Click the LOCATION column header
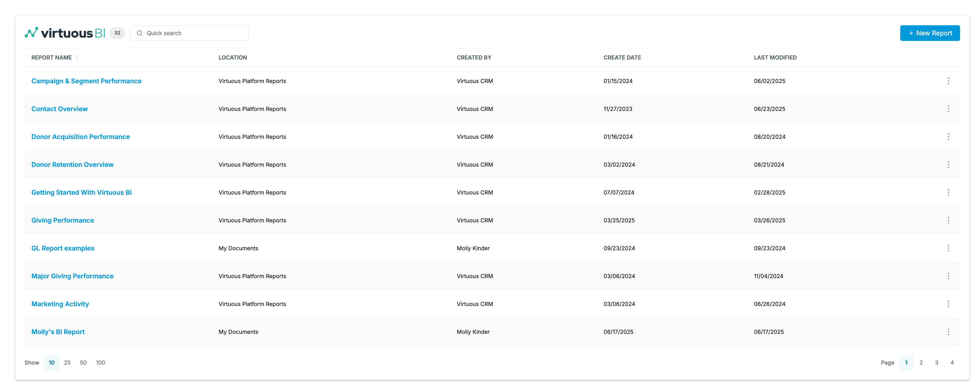 233,57
